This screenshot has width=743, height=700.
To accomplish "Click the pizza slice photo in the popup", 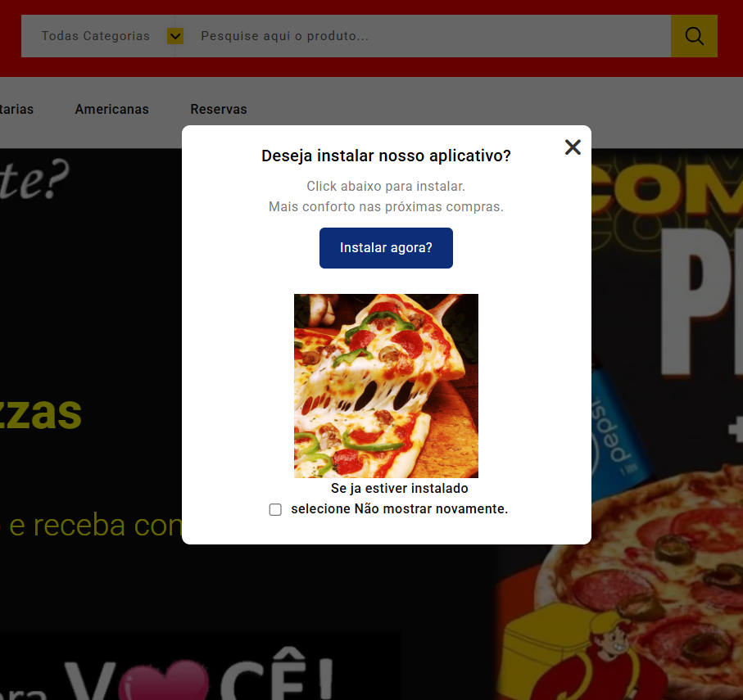I will click(x=386, y=386).
